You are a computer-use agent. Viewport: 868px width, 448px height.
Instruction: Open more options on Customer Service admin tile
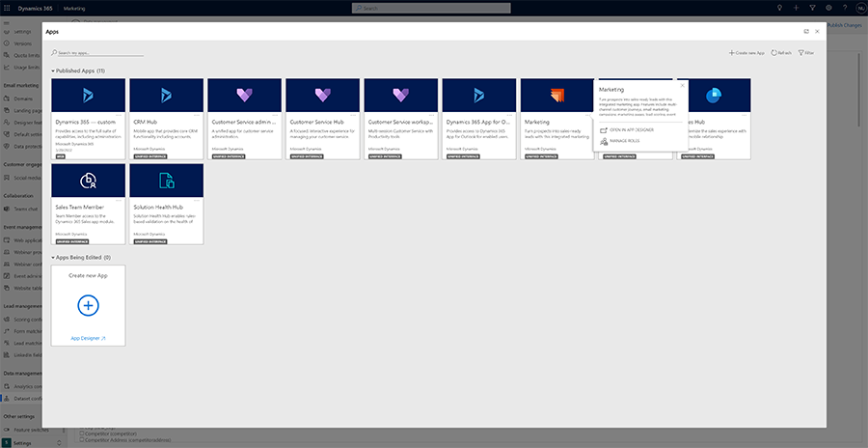(275, 115)
